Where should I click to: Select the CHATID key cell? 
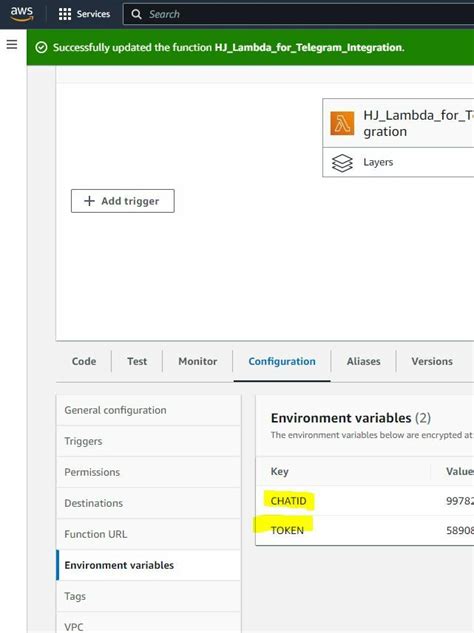click(x=288, y=501)
